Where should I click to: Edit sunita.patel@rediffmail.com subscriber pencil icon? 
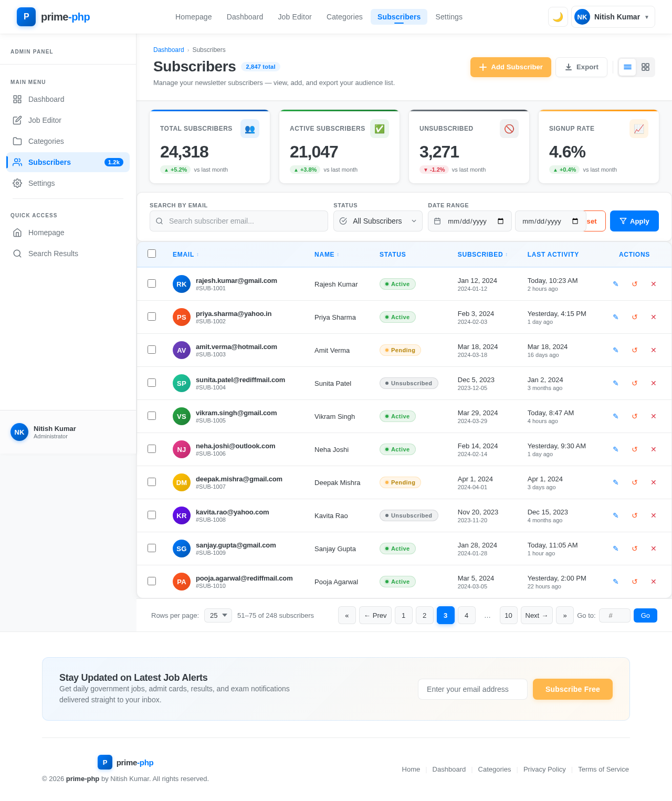[x=616, y=383]
